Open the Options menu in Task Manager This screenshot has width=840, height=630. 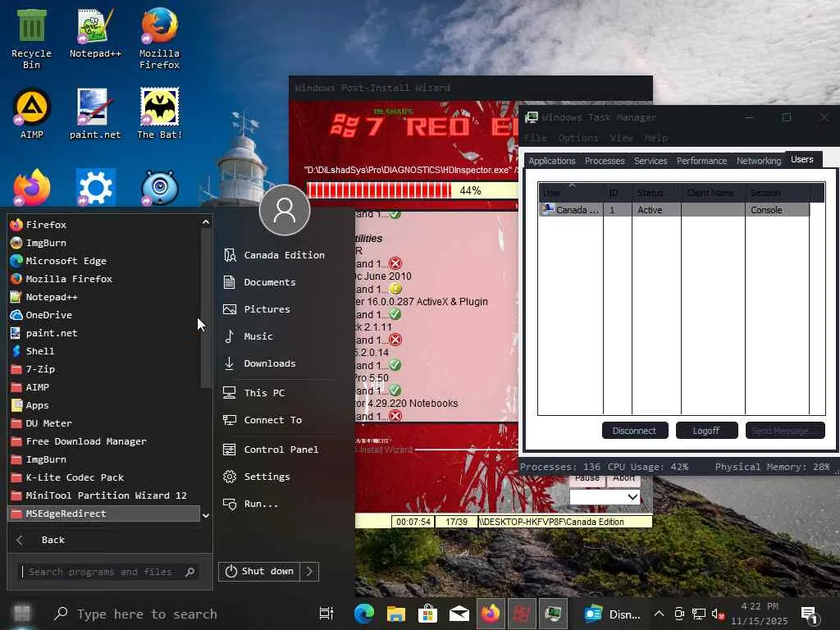[577, 138]
